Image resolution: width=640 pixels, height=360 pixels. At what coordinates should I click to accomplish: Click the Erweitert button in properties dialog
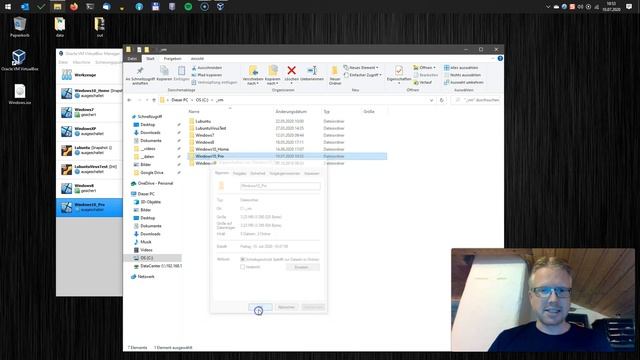[x=301, y=267]
